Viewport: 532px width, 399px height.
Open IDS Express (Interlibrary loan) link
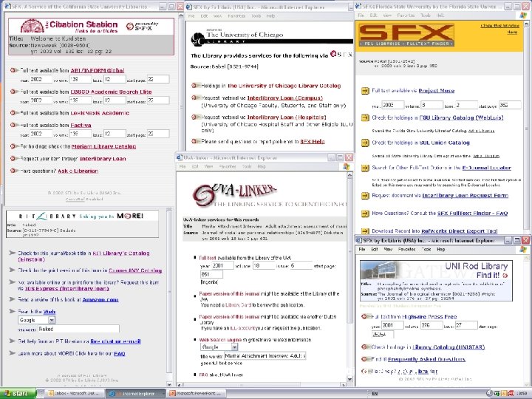point(66,288)
